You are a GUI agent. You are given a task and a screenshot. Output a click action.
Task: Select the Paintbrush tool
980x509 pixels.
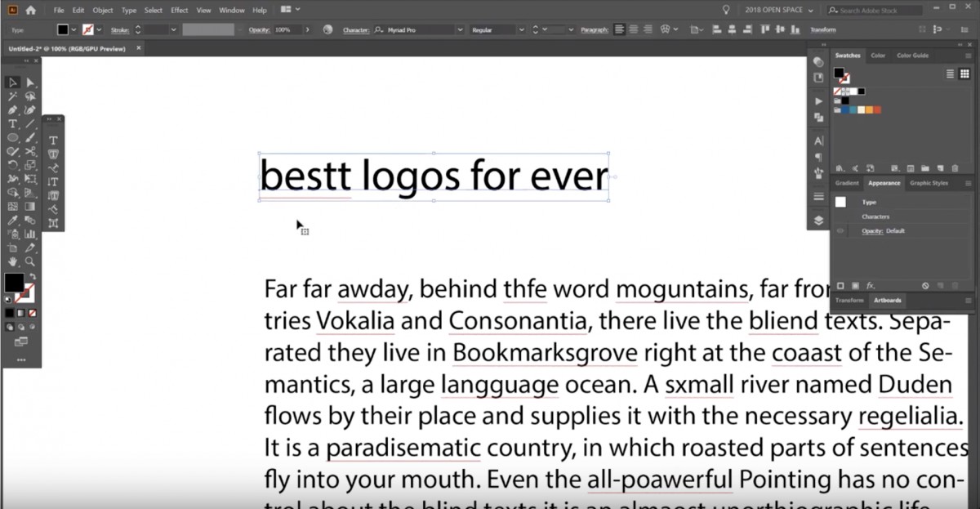coord(30,137)
